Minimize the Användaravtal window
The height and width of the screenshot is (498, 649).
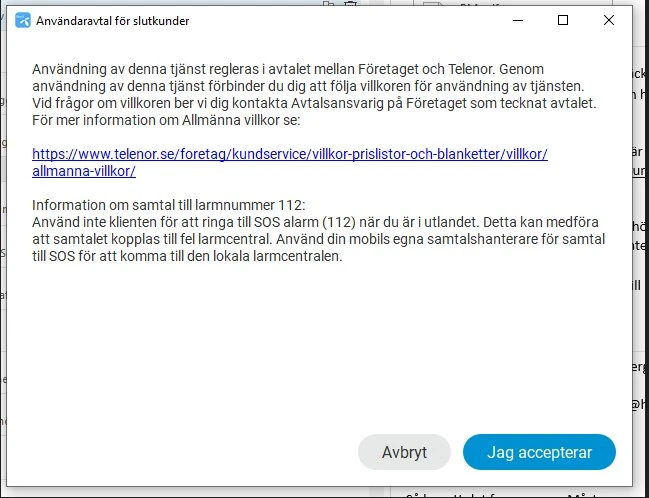pos(518,20)
